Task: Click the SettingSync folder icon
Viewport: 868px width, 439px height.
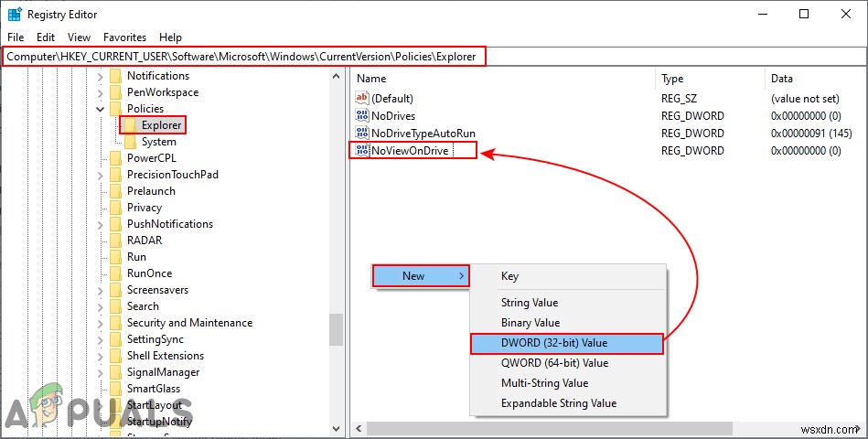Action: tap(115, 339)
